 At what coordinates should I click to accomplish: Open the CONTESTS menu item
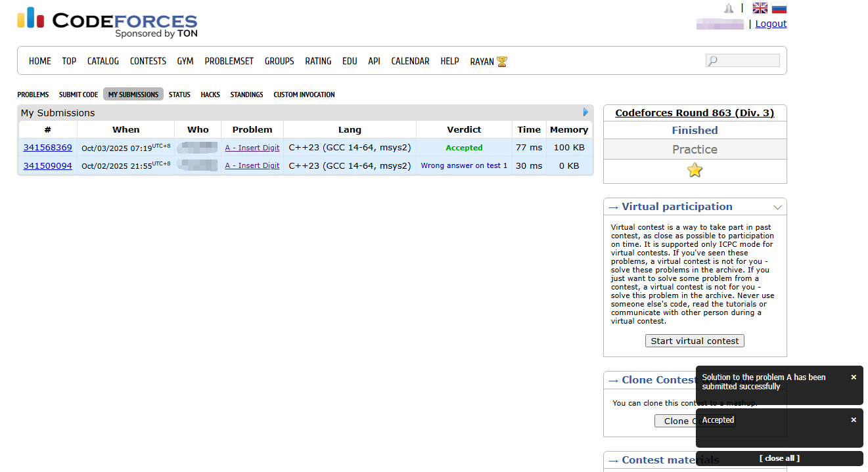tap(148, 61)
